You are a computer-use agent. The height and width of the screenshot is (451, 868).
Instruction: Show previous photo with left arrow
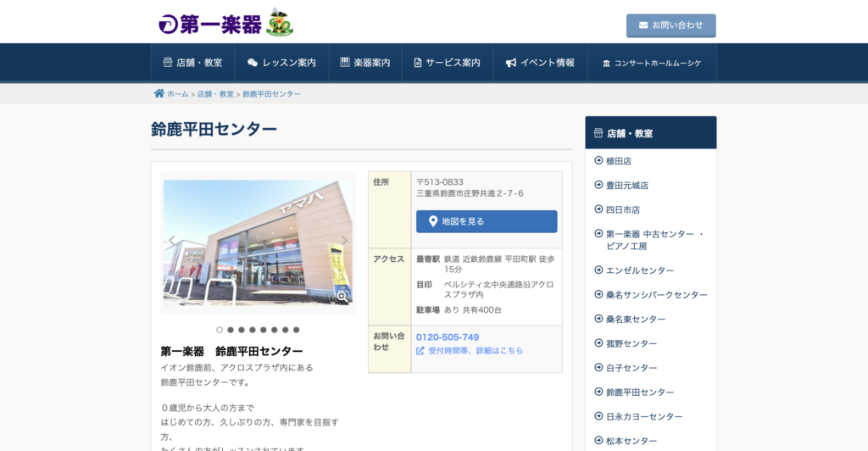171,240
